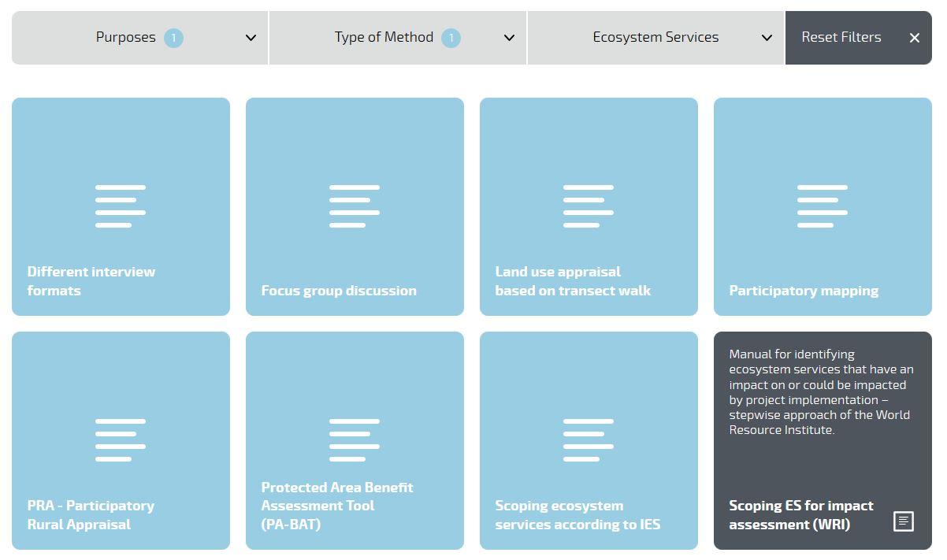Click the chevron arrow next to Ecosystem Services
The height and width of the screenshot is (560, 947).
pyautogui.click(x=767, y=38)
